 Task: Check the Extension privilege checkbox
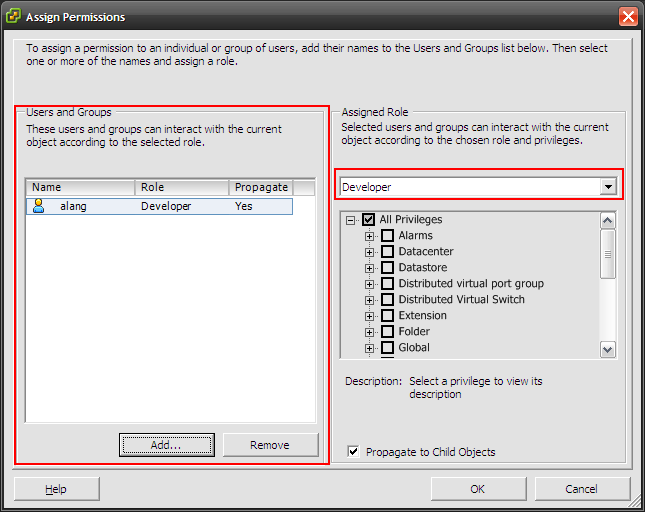point(387,315)
